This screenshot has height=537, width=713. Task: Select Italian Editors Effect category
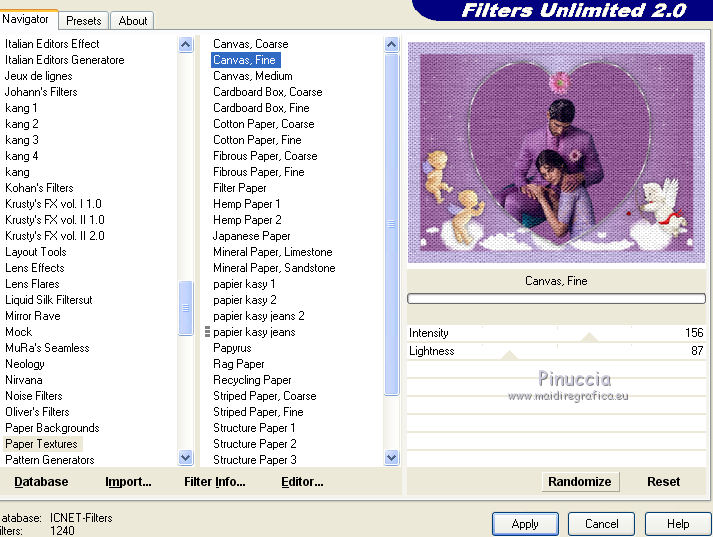click(52, 44)
